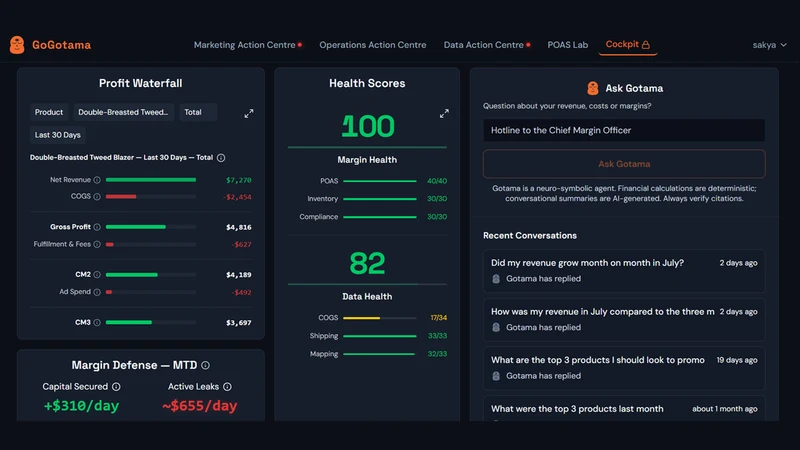Show the CM3 info tooltip
The width and height of the screenshot is (800, 450).
pos(97,322)
